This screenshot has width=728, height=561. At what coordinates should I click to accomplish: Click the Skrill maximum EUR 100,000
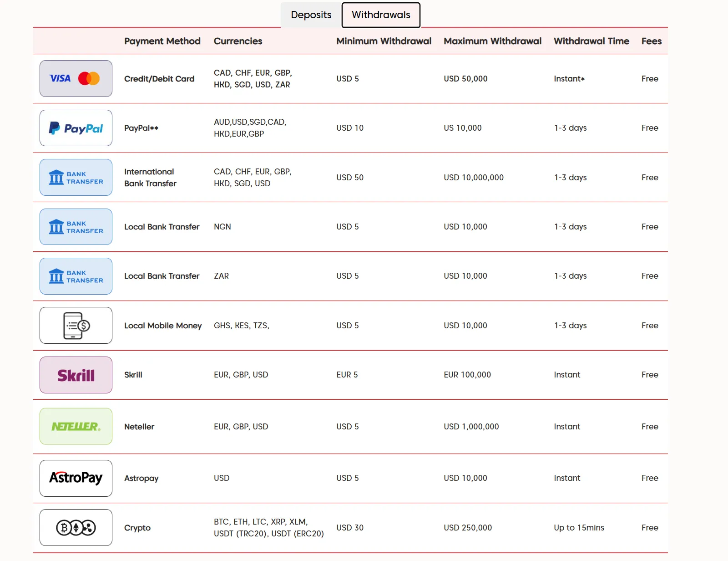(x=467, y=375)
